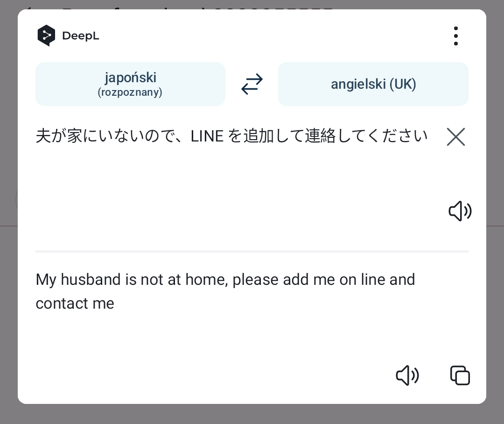Swap source and target languages
Image resolution: width=504 pixels, height=424 pixels.
coord(252,85)
